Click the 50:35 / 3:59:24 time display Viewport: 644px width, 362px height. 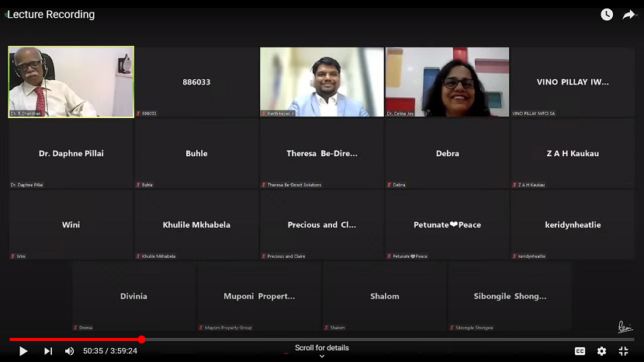point(109,351)
